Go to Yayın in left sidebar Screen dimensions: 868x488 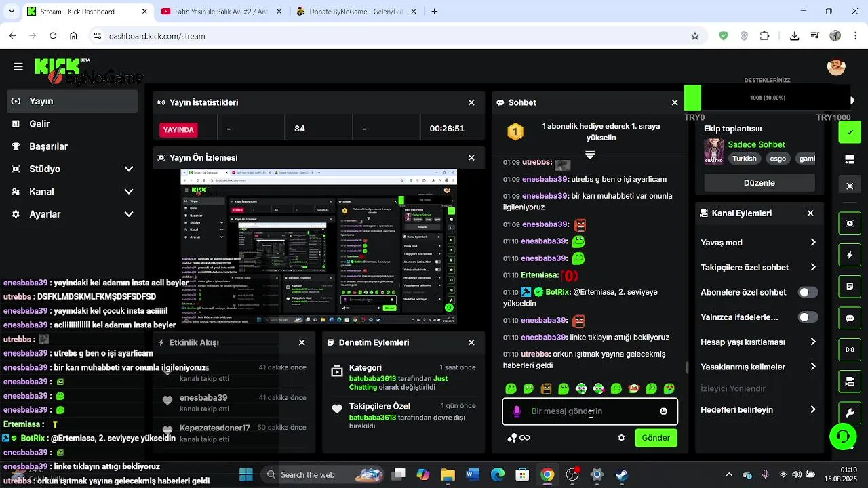coord(72,101)
